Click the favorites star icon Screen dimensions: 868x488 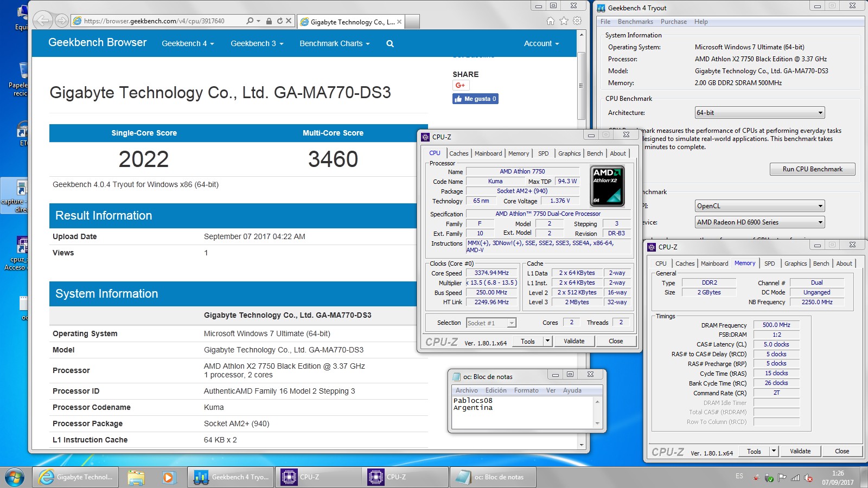point(564,21)
